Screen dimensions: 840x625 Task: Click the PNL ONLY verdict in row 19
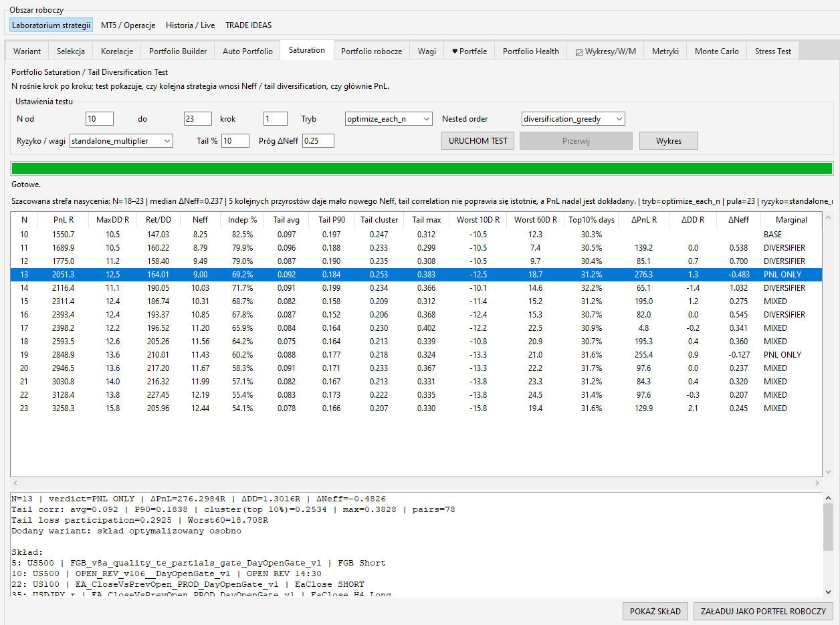tap(782, 355)
